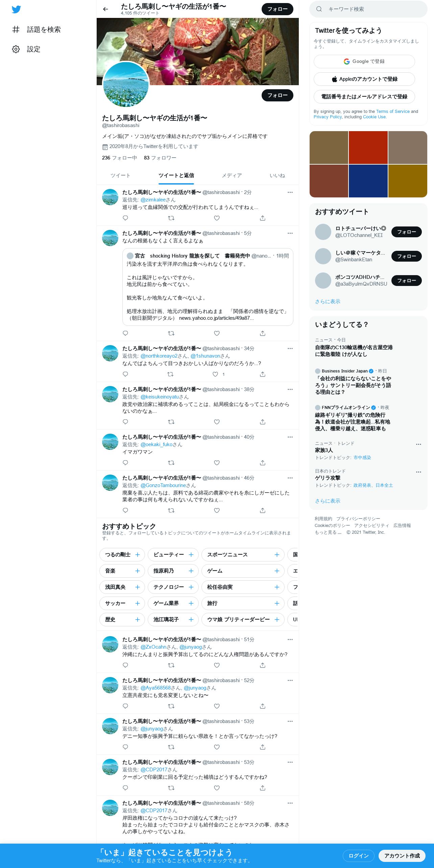The image size is (434, 868).
Task: Open more options on 40分 tweet
Action: click(x=290, y=437)
